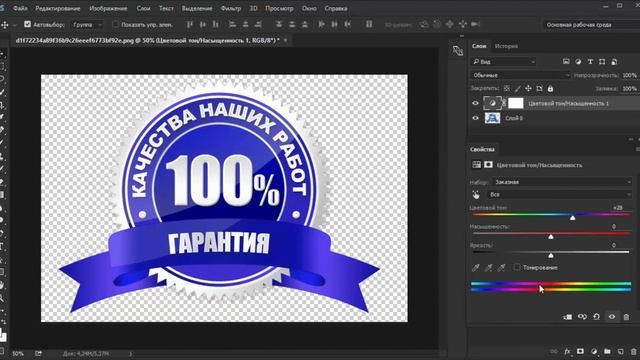Open the Файл menu
This screenshot has height=360, width=640.
coord(20,8)
